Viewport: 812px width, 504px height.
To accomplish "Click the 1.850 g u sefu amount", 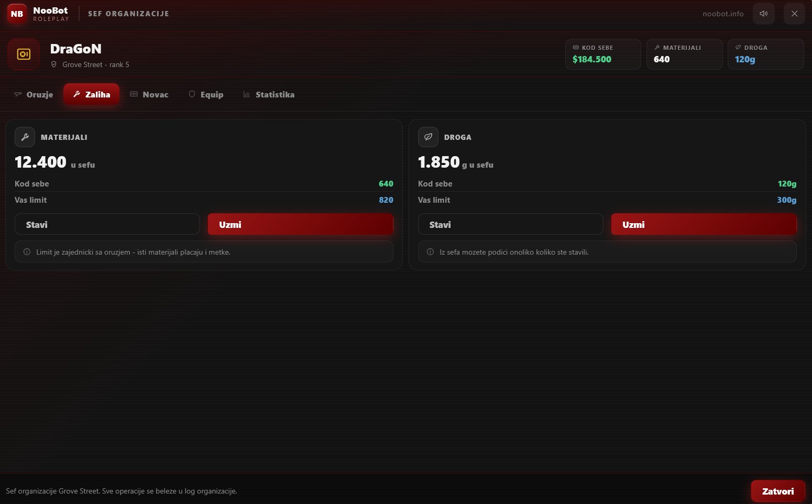I will point(456,162).
